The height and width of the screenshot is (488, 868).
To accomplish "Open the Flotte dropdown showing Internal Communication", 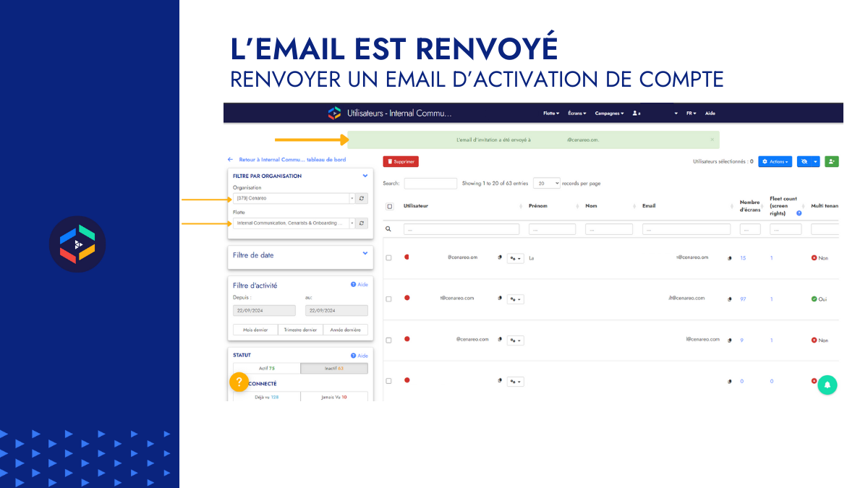I will tap(294, 223).
